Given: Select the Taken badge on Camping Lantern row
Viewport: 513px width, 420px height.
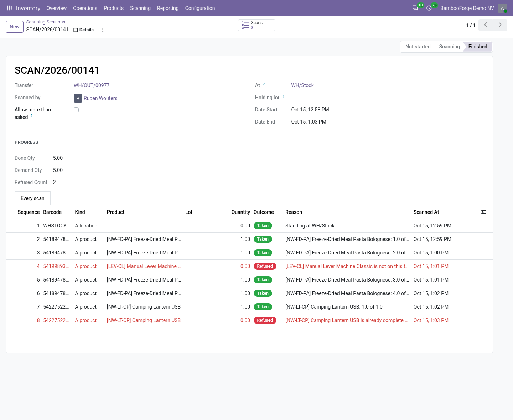Looking at the screenshot, I should pyautogui.click(x=263, y=307).
